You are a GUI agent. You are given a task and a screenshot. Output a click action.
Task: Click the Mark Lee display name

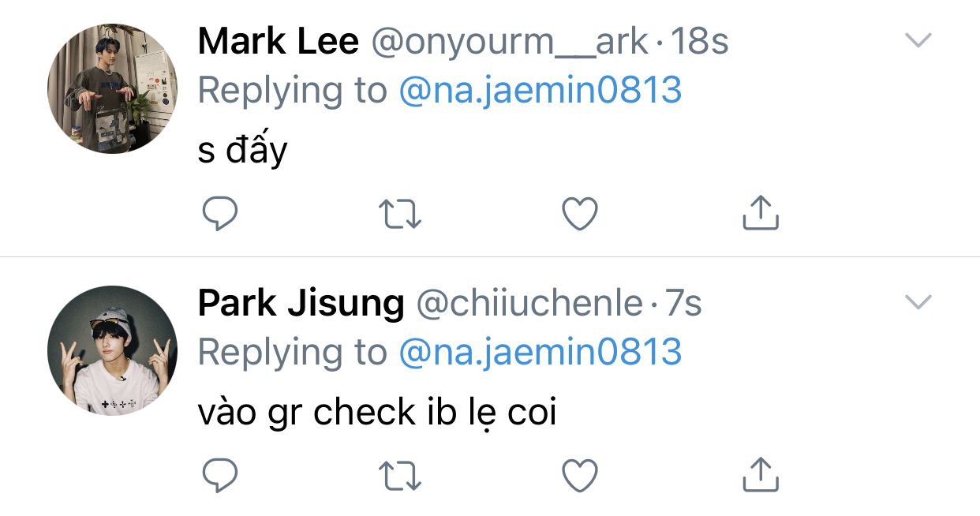[278, 42]
